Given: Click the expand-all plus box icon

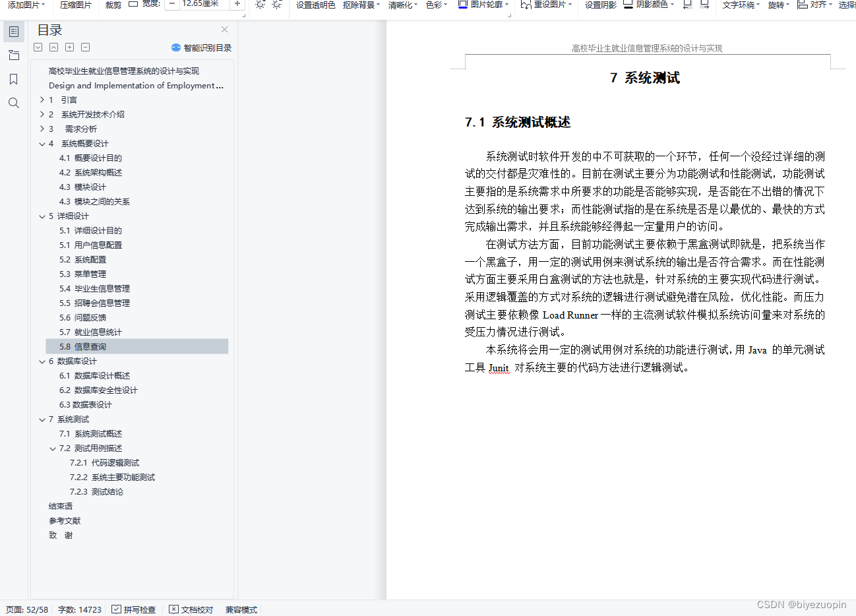Looking at the screenshot, I should (70, 47).
